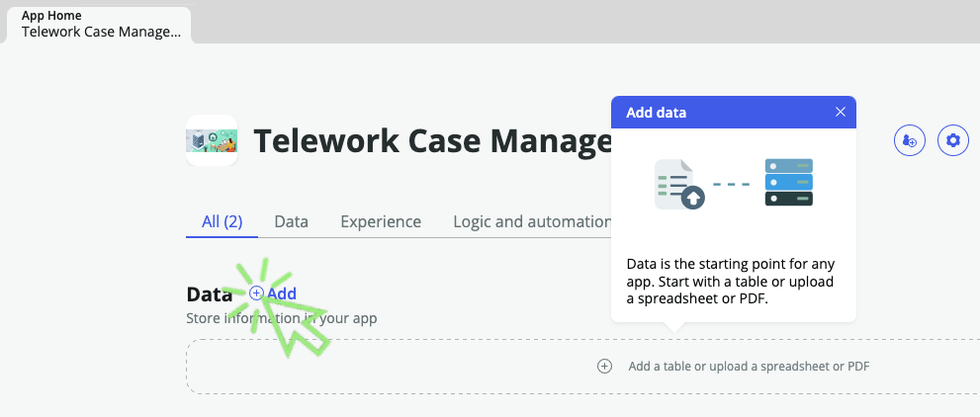Click 'Add a table or upload' text
The image size is (980, 417).
tap(749, 367)
